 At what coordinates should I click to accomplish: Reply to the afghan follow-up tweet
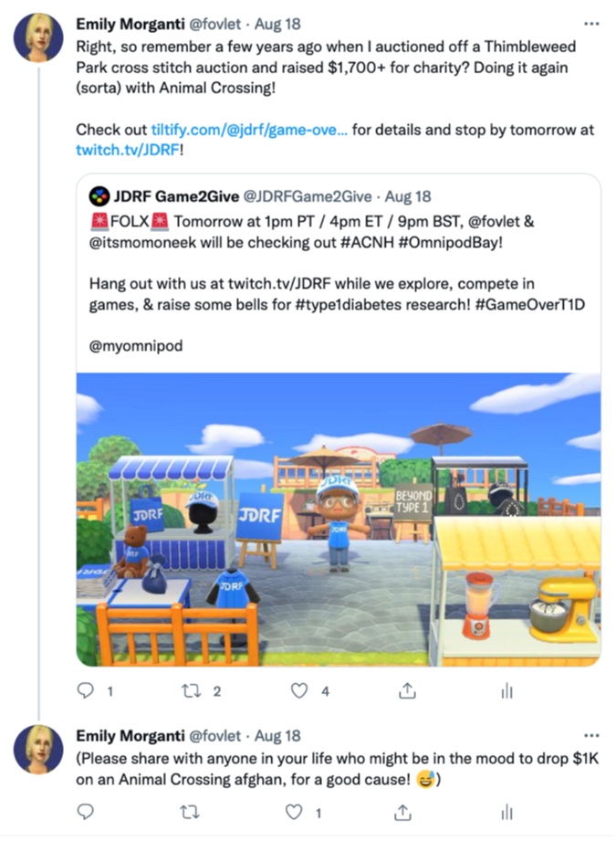click(x=86, y=812)
